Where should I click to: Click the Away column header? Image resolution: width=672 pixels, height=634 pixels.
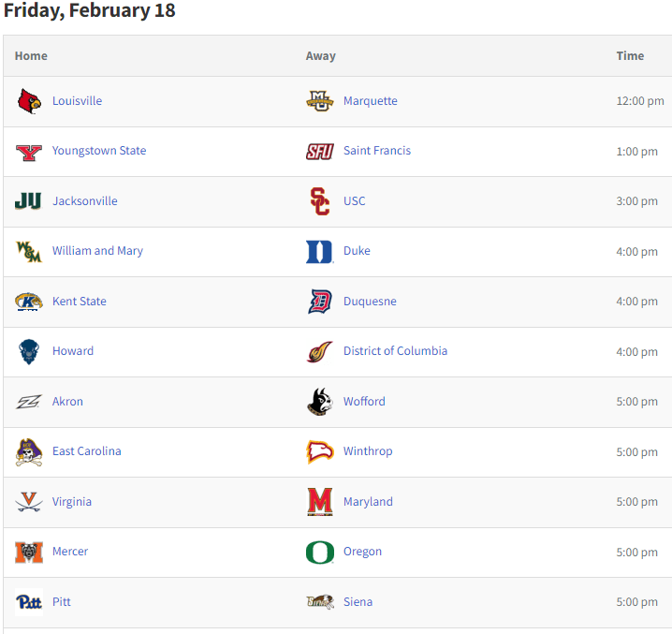pyautogui.click(x=321, y=56)
